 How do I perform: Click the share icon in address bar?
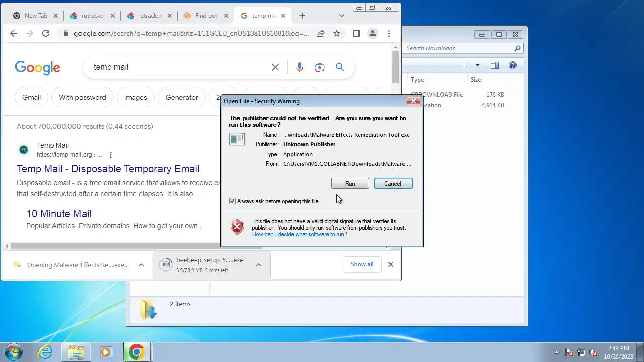pyautogui.click(x=320, y=33)
